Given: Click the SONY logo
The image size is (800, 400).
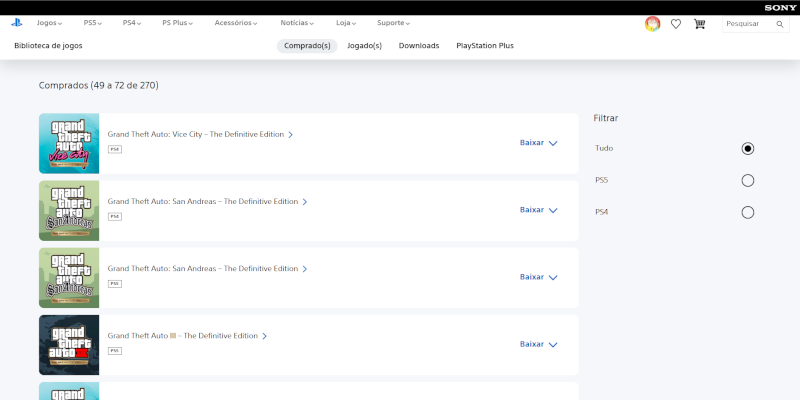Looking at the screenshot, I should tap(780, 8).
